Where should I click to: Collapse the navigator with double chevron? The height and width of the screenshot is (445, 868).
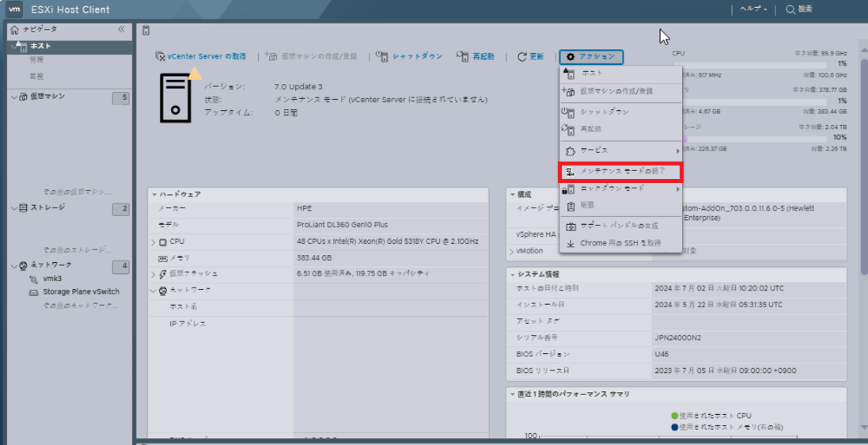[x=121, y=29]
